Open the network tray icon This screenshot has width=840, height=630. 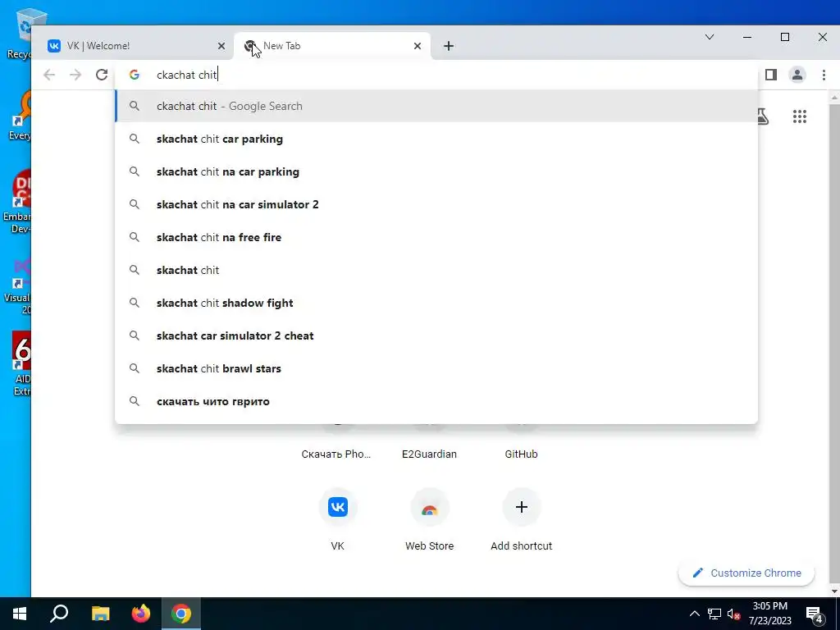click(x=714, y=614)
